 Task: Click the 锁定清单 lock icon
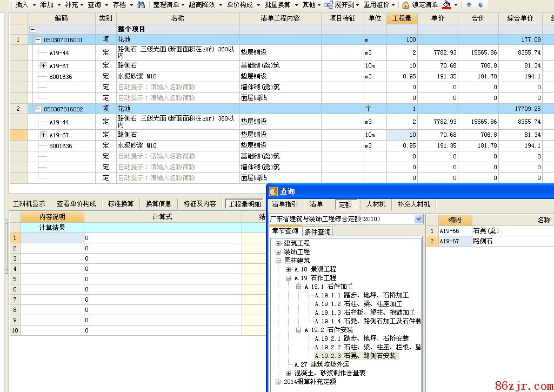point(405,5)
